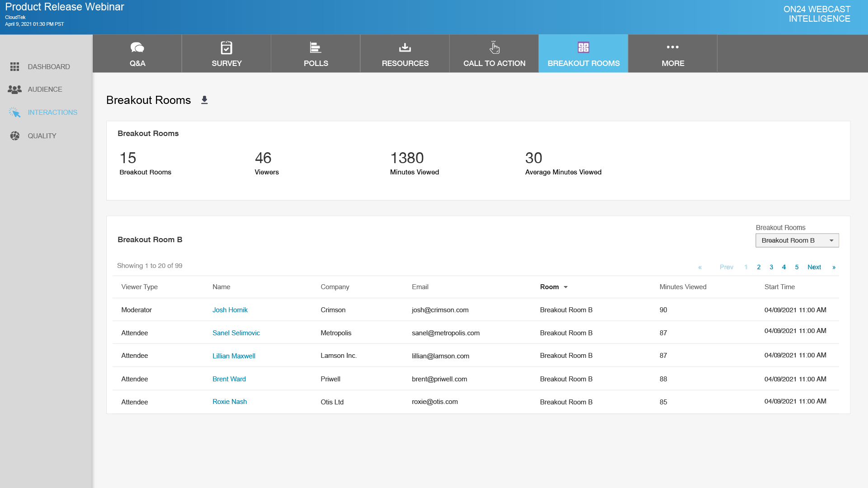Select the Survey interactions icon
The image size is (868, 488).
click(226, 48)
